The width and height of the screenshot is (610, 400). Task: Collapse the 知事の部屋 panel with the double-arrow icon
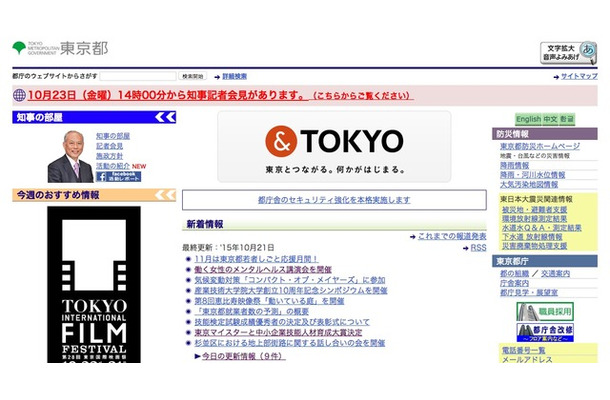click(x=165, y=117)
